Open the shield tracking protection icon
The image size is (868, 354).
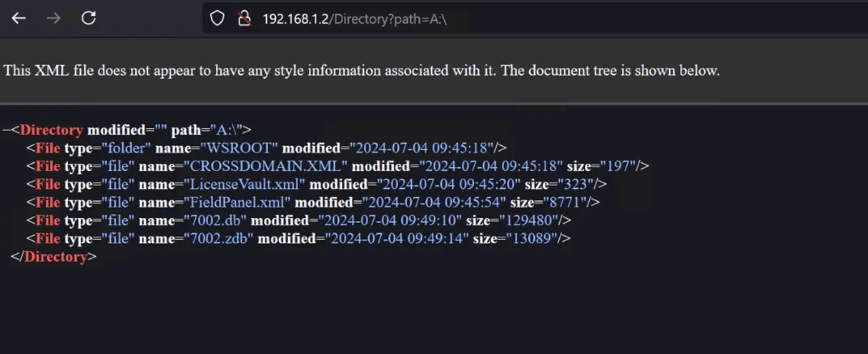(218, 19)
